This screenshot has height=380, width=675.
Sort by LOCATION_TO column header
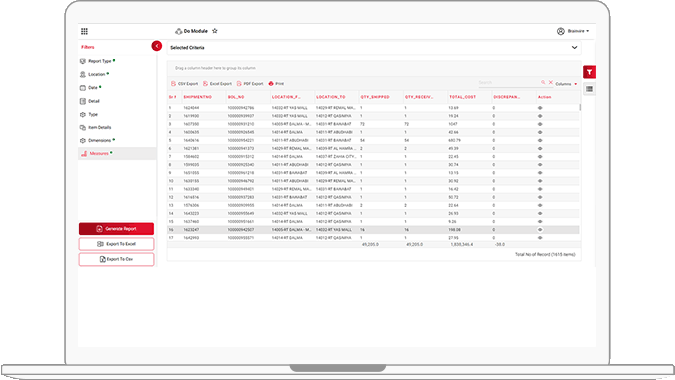331,97
